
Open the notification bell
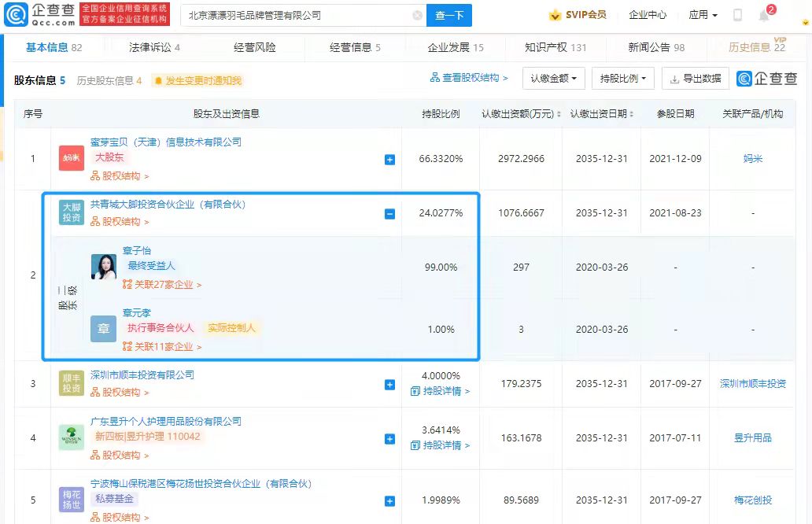tap(764, 16)
